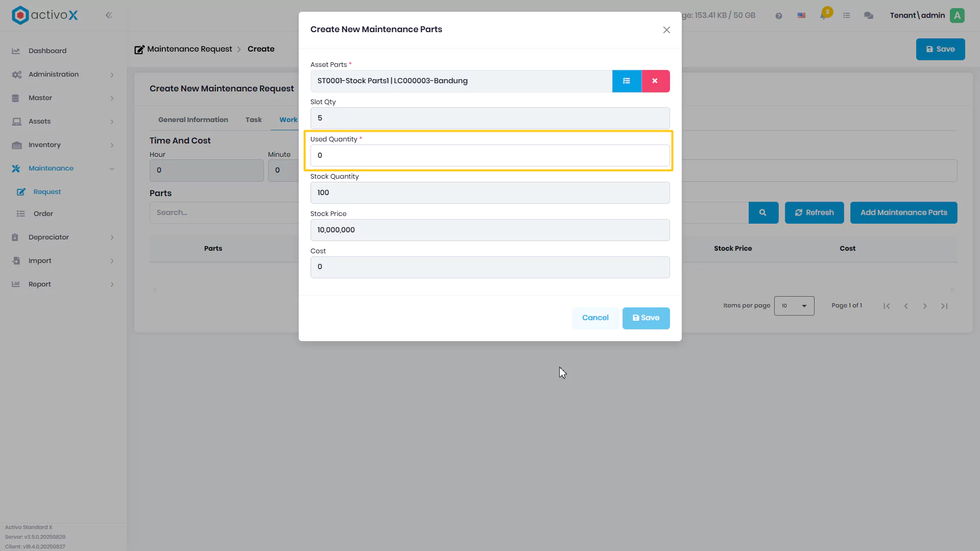Open the help question mark icon

779,16
